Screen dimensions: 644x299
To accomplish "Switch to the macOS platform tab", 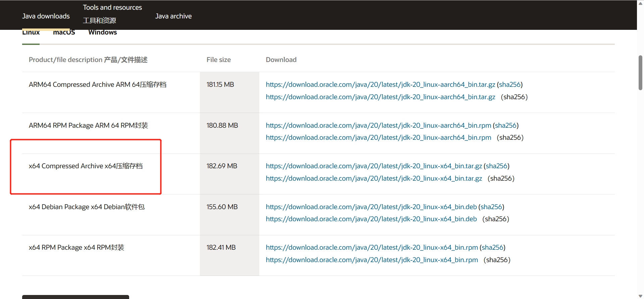I will click(64, 33).
